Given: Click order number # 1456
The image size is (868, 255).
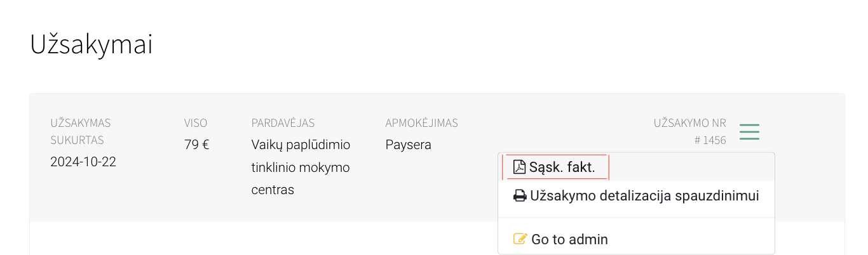Looking at the screenshot, I should [x=710, y=140].
